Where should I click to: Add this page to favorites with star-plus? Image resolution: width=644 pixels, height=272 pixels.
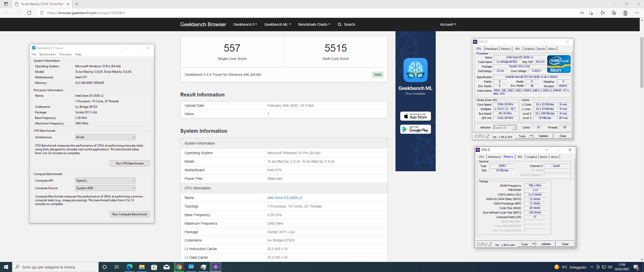[591, 13]
